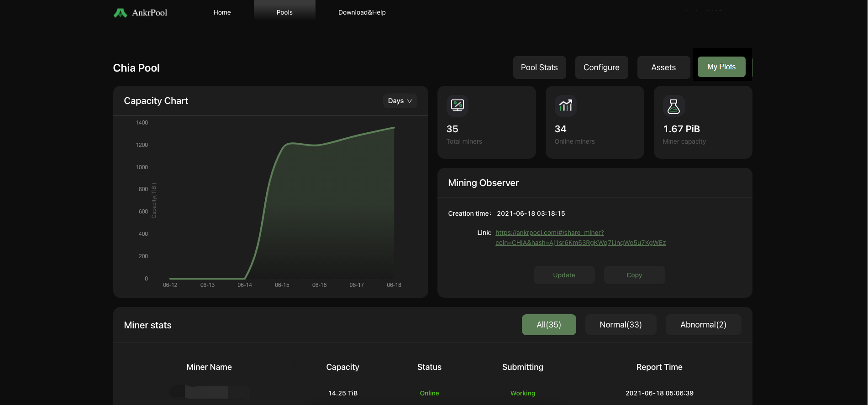Click the Capacity Chart title

click(x=156, y=101)
